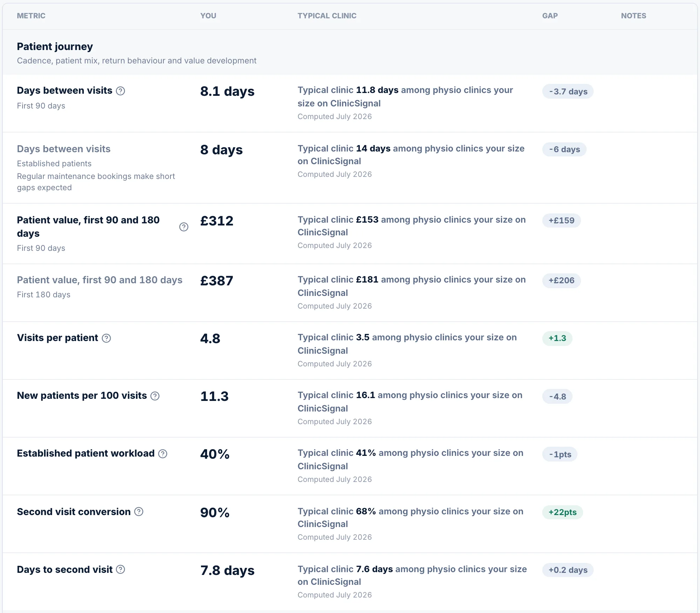
Task: Select the GAP column header
Action: pyautogui.click(x=550, y=16)
